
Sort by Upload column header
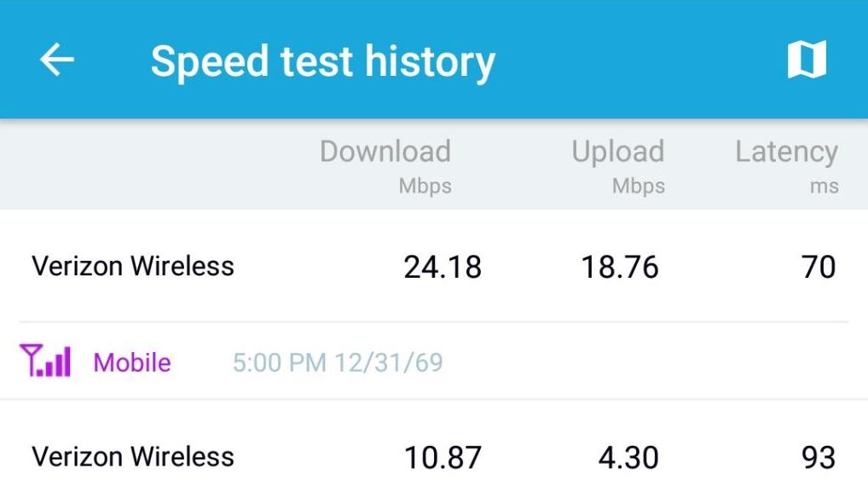[617, 152]
